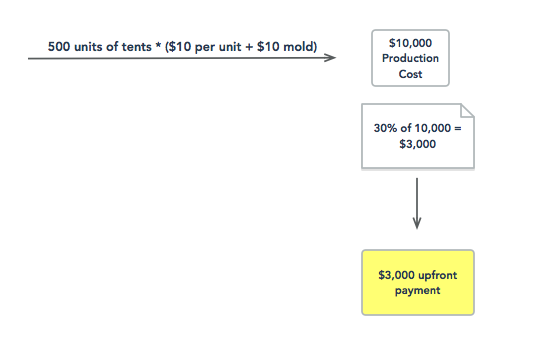Click the word 'Cost' in the top box
This screenshot has height=360, width=533.
[x=410, y=74]
